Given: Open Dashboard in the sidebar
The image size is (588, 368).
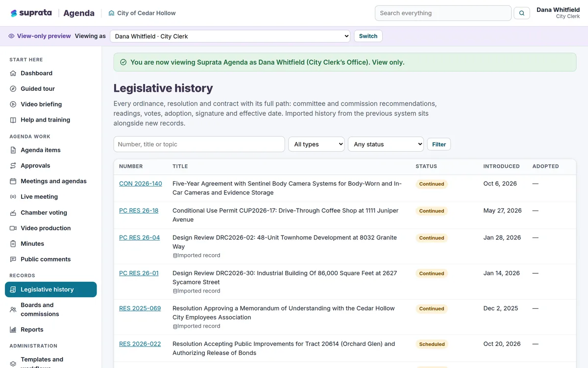Looking at the screenshot, I should coord(51,73).
